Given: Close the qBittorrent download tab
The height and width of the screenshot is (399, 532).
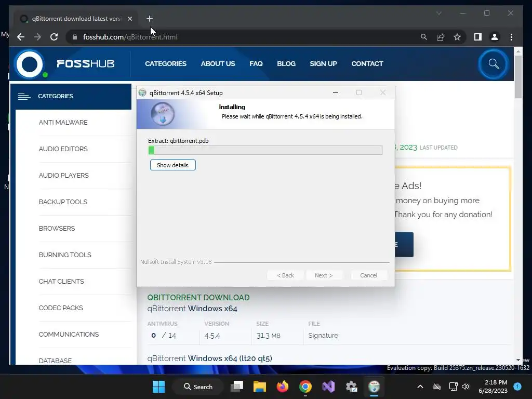Looking at the screenshot, I should tap(129, 19).
